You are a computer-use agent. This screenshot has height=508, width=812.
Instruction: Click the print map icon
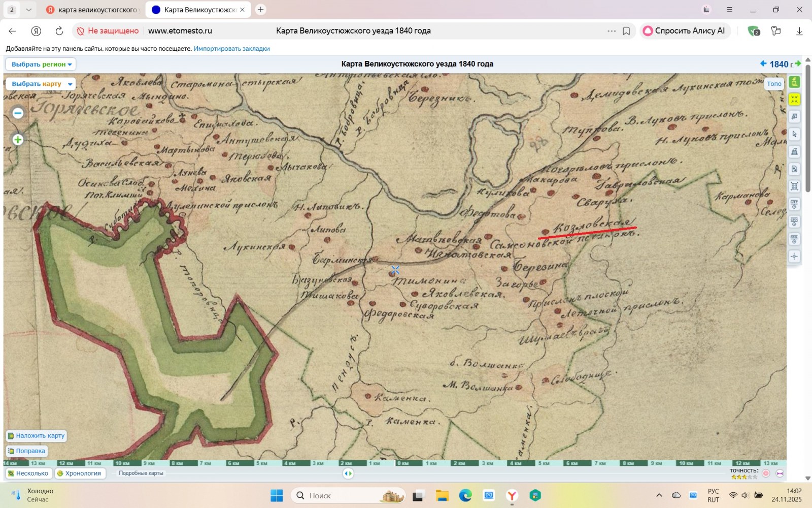tap(794, 151)
